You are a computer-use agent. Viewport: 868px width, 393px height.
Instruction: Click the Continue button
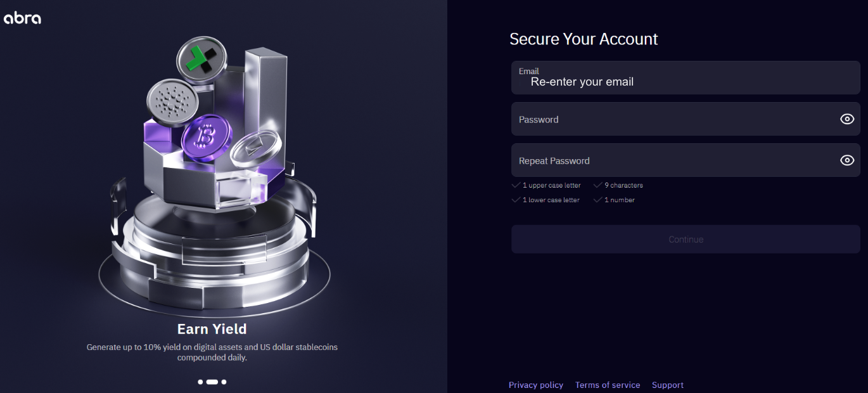click(686, 240)
